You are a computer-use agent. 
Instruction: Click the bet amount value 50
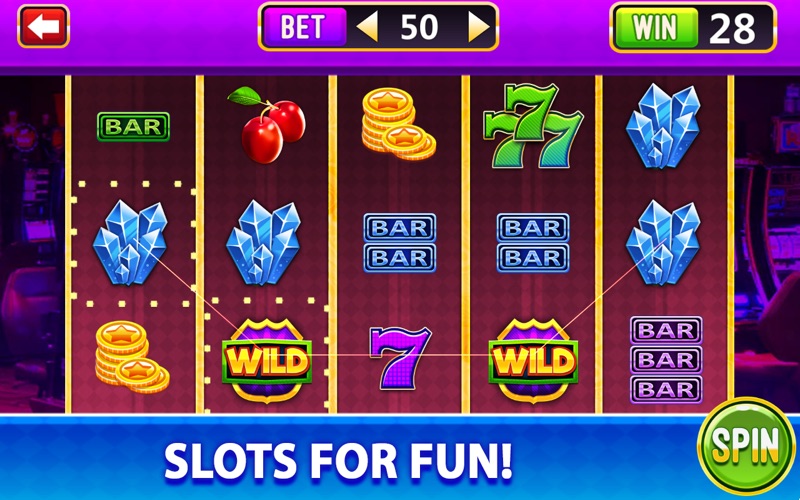[419, 27]
